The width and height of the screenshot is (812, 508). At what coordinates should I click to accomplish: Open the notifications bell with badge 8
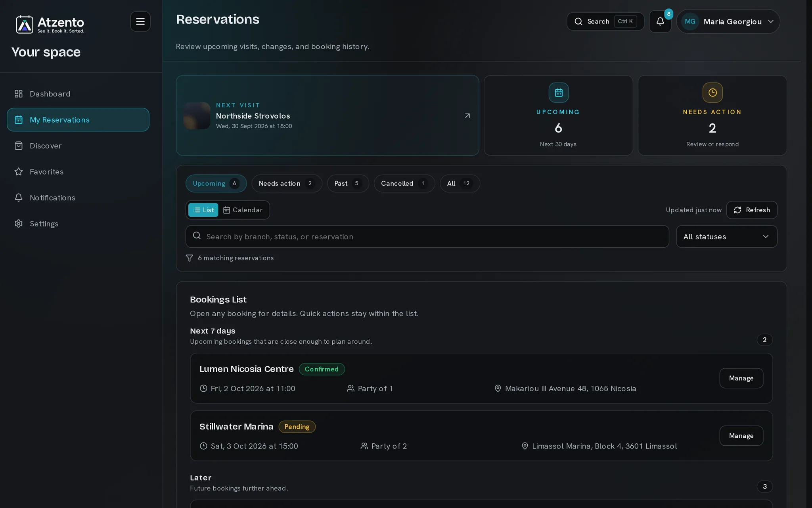pyautogui.click(x=660, y=21)
